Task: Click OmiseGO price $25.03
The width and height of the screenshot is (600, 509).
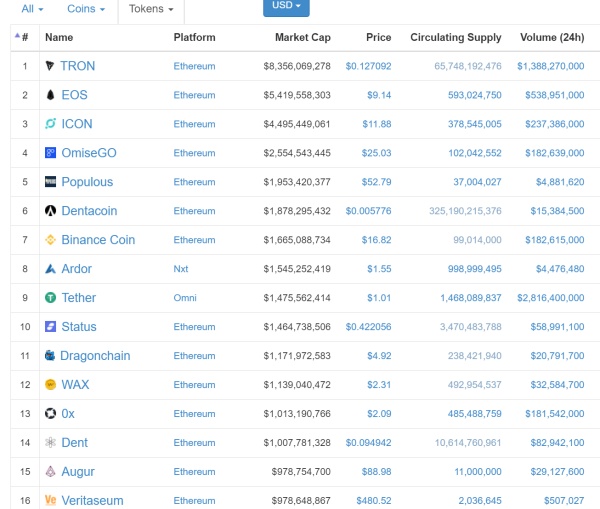Action: [x=376, y=153]
